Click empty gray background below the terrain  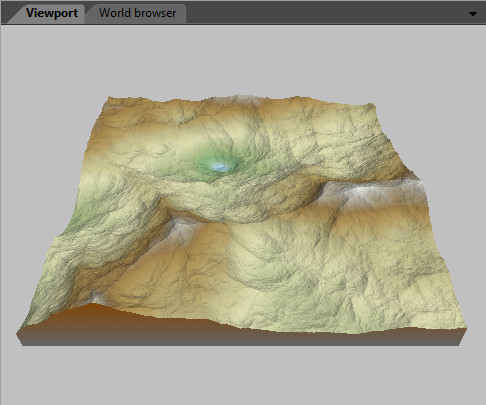pyautogui.click(x=243, y=375)
